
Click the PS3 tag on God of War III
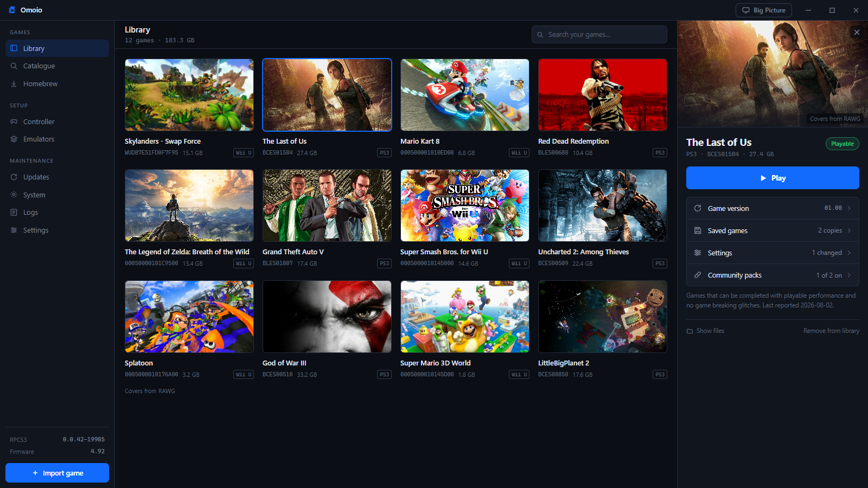click(385, 375)
